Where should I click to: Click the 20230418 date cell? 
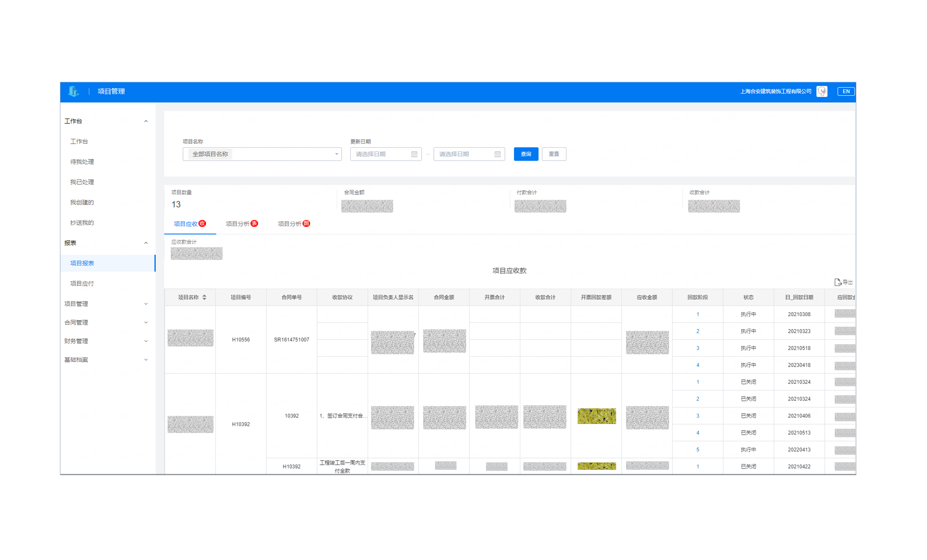click(799, 365)
